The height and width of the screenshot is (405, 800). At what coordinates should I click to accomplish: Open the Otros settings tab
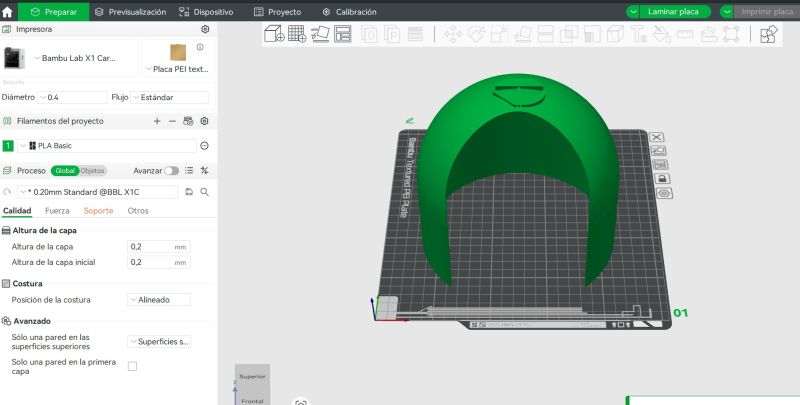pyautogui.click(x=138, y=211)
